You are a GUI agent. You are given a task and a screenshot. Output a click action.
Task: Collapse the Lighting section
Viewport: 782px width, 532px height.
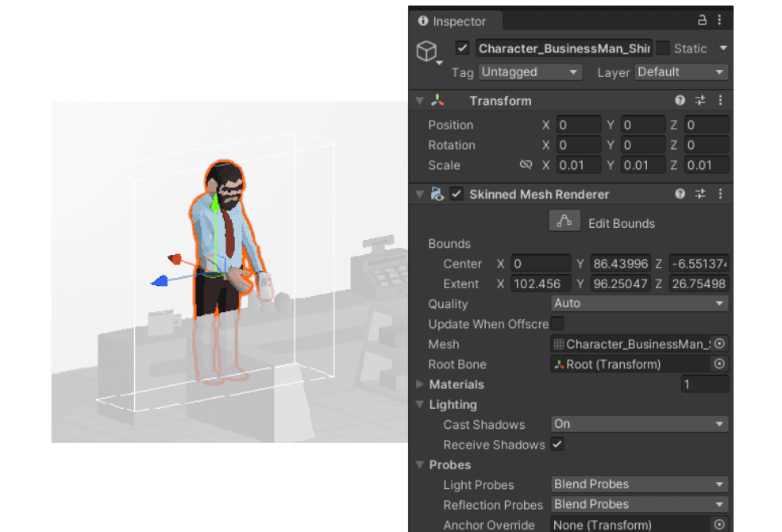tap(420, 405)
